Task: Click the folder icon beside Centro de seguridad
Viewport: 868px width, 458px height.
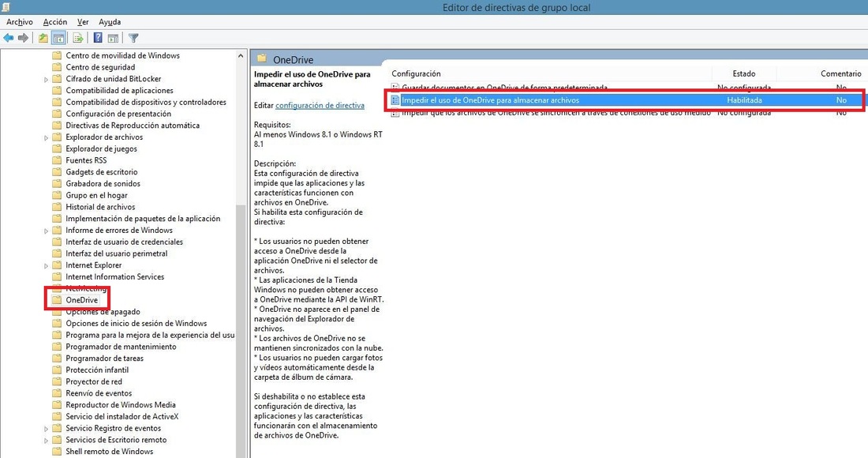Action: [57, 67]
